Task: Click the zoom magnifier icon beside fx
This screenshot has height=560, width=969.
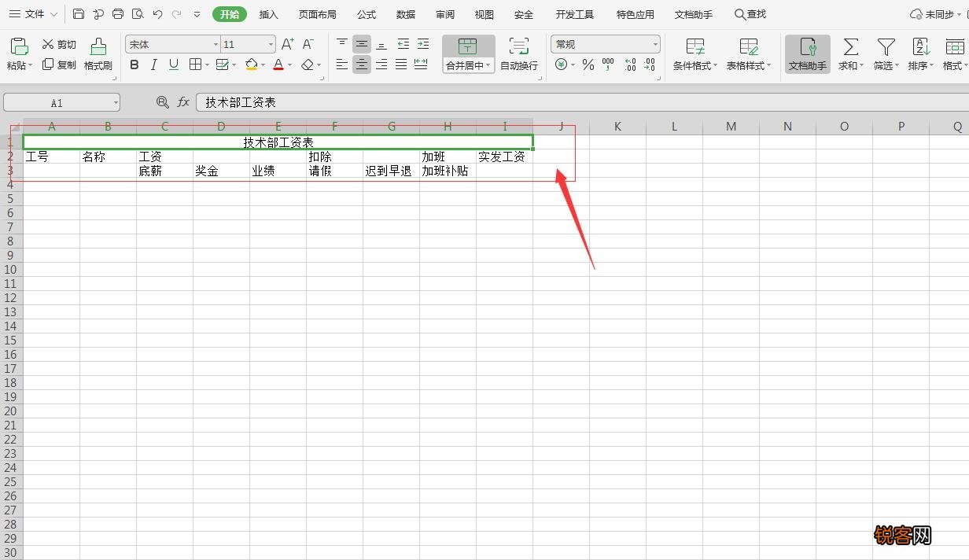Action: coord(163,102)
